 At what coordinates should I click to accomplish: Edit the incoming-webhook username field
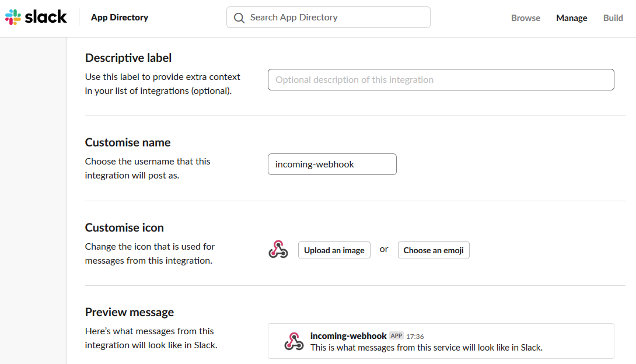pyautogui.click(x=331, y=164)
